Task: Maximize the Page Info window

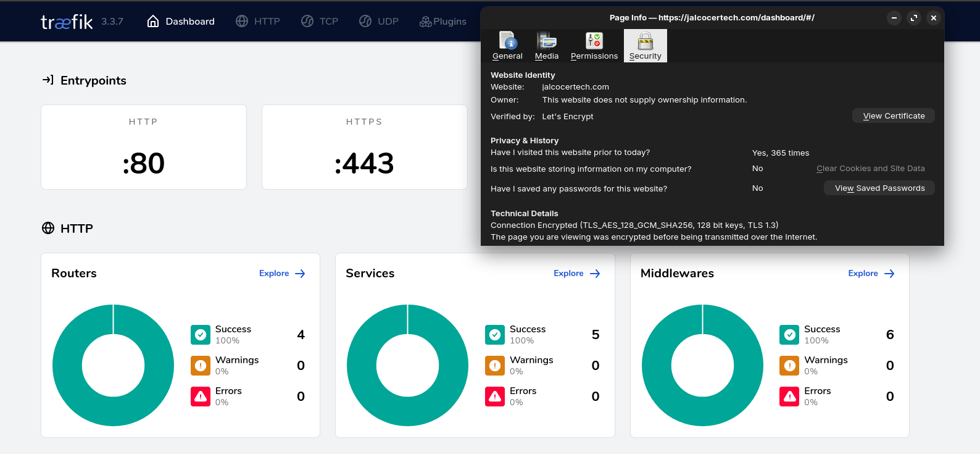Action: point(914,18)
